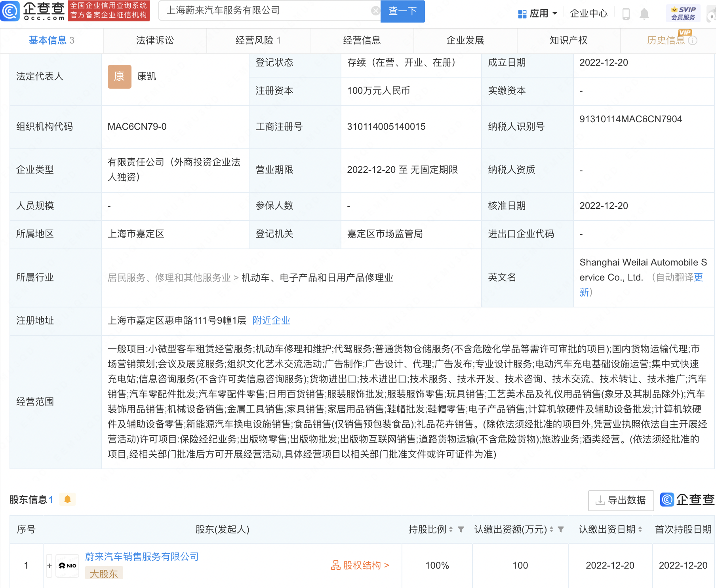Switch to 知识产权 tab
The height and width of the screenshot is (588, 716).
[569, 40]
